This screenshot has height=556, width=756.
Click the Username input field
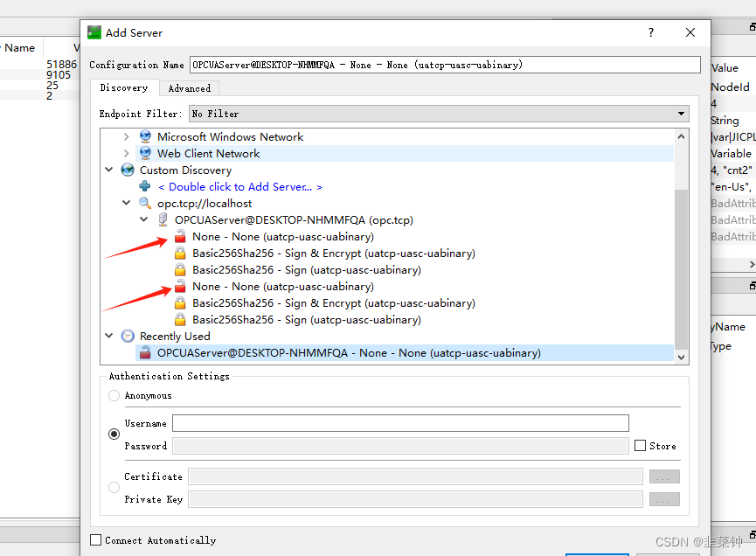tap(400, 423)
